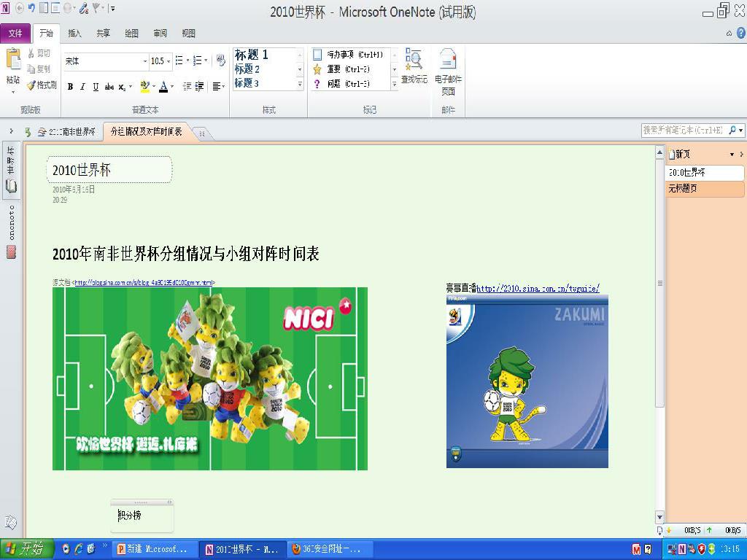The height and width of the screenshot is (560, 747).
Task: Toggle Subscript formatting
Action: [122, 87]
